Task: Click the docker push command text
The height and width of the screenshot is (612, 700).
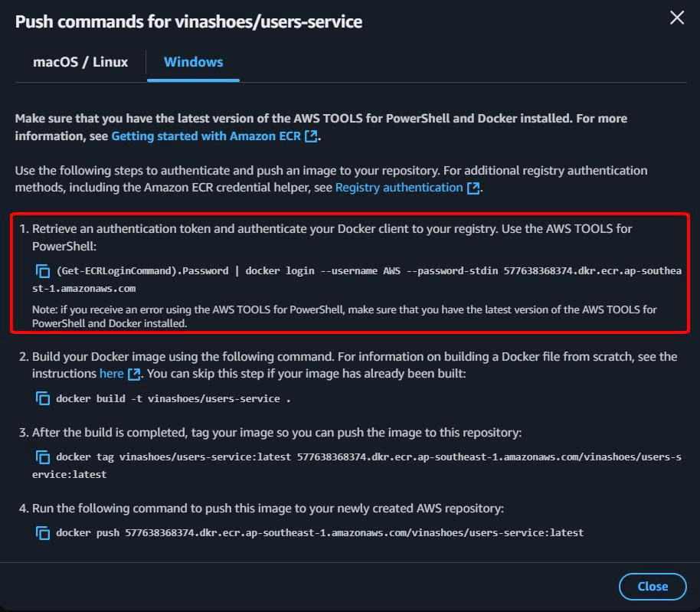Action: (319, 532)
